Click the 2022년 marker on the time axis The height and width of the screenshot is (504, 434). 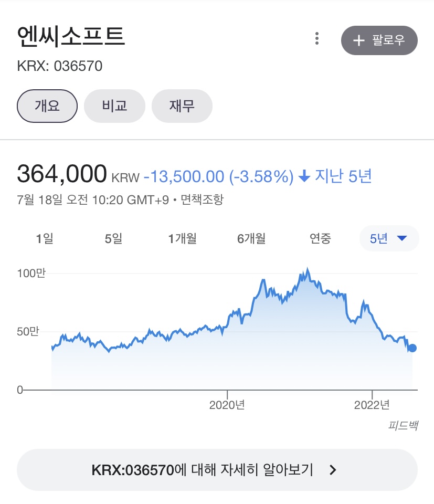(372, 405)
